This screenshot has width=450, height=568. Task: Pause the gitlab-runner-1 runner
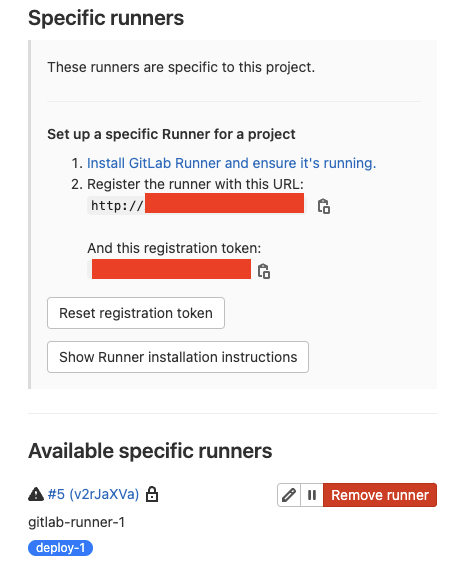pyautogui.click(x=312, y=495)
